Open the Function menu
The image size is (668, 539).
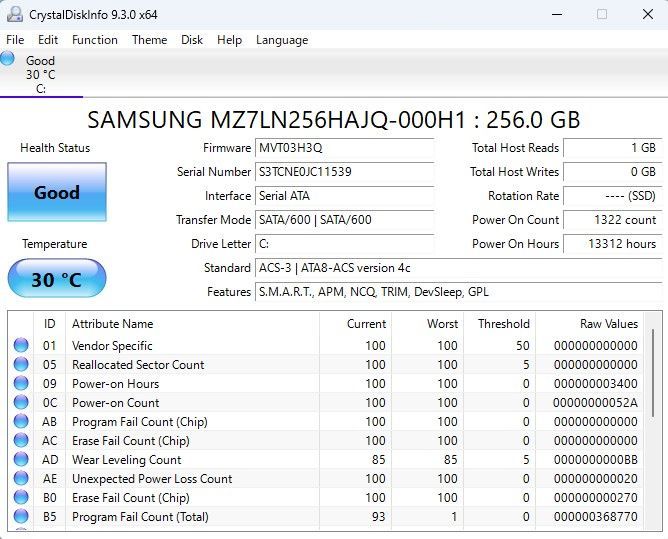click(95, 40)
